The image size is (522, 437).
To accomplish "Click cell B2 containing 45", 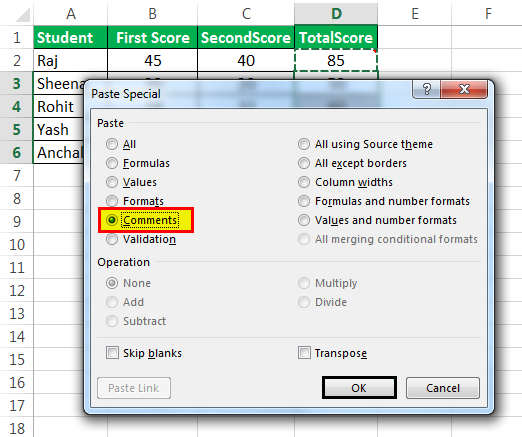I will [153, 60].
